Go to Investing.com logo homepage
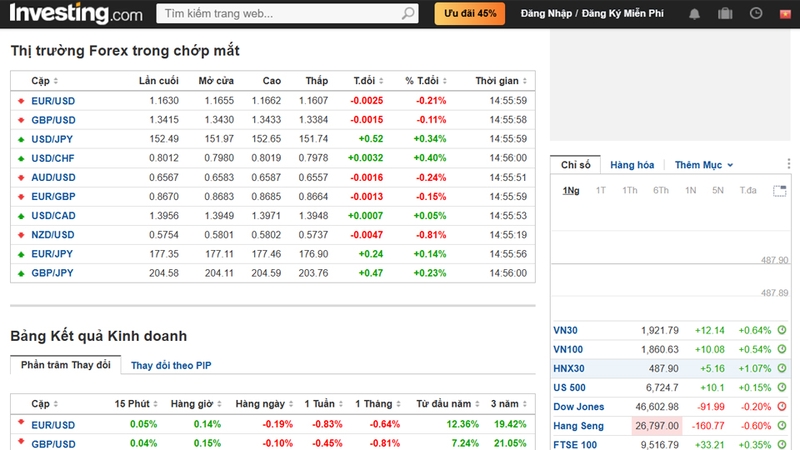800x450 pixels. [76, 14]
